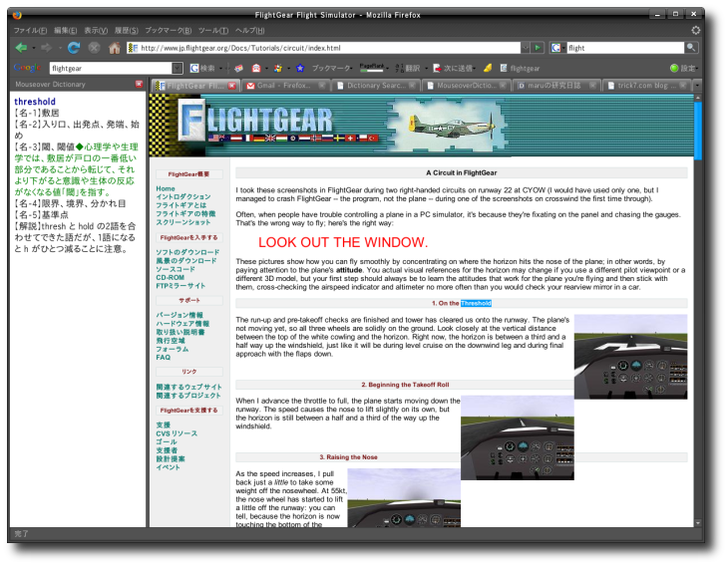Open the フォーラム link
This screenshot has width=728, height=566.
click(x=173, y=349)
